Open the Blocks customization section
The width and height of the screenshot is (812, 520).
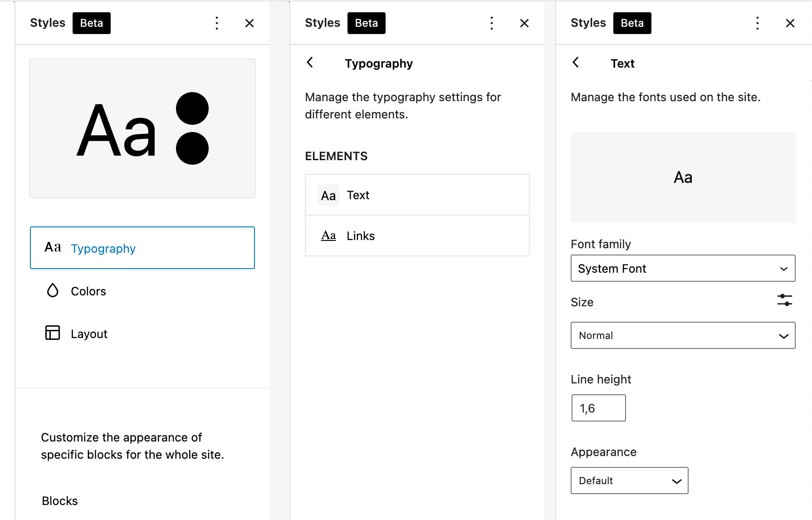[x=60, y=501]
